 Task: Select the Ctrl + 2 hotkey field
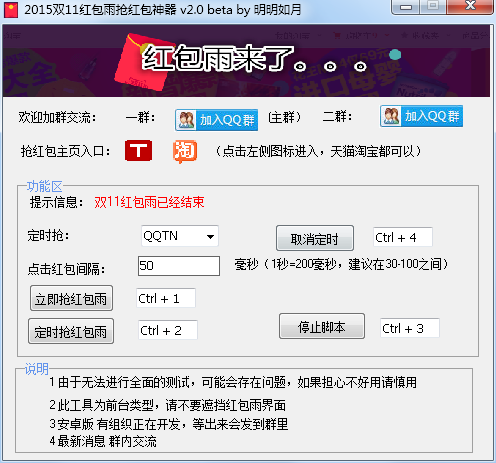[x=168, y=330]
